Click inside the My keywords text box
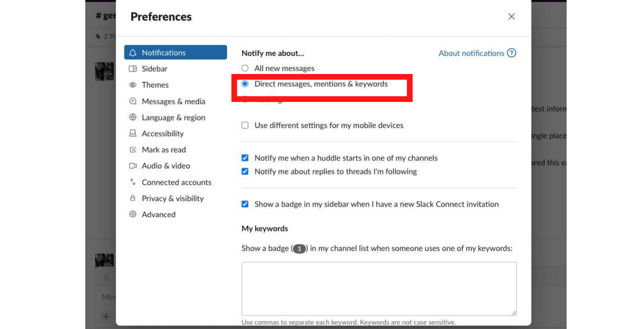This screenshot has height=329, width=644. click(x=379, y=289)
